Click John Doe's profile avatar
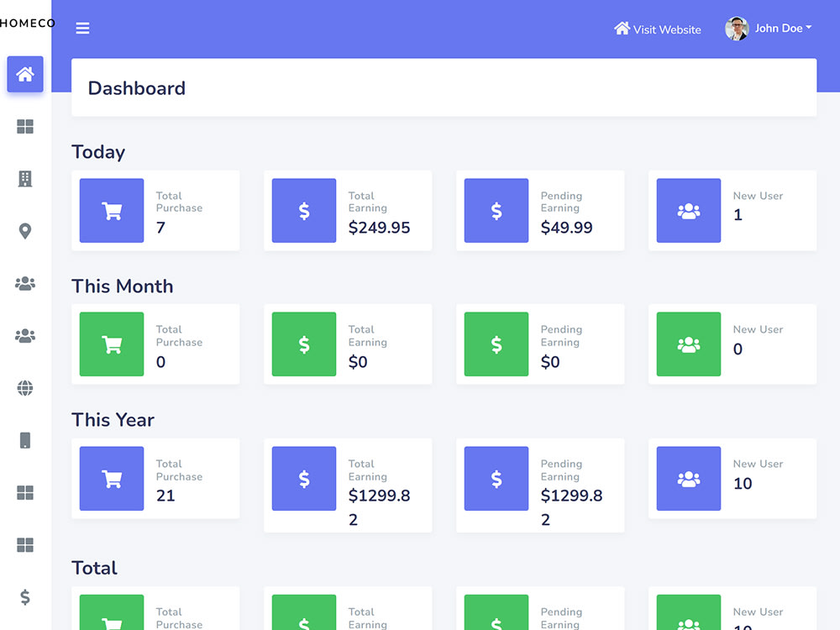 (x=736, y=28)
